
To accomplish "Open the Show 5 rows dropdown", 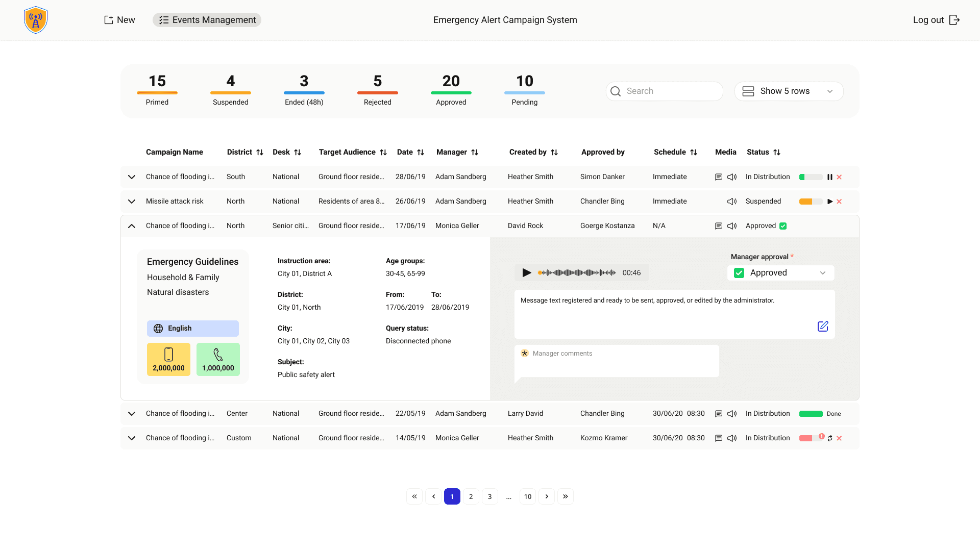I will click(789, 91).
